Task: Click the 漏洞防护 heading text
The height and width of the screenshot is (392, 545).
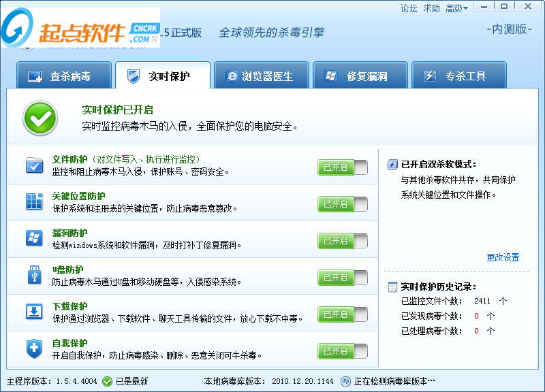Action: point(69,233)
